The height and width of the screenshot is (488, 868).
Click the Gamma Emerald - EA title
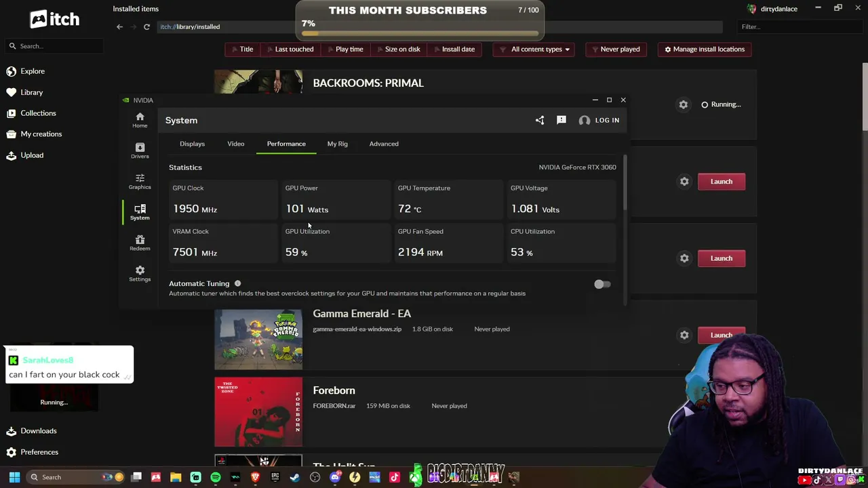pos(361,314)
